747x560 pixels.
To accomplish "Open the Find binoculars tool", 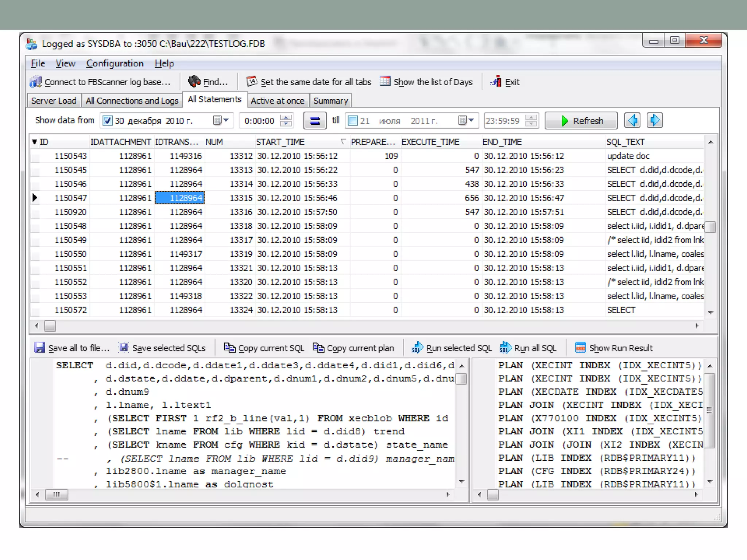I will [x=208, y=82].
